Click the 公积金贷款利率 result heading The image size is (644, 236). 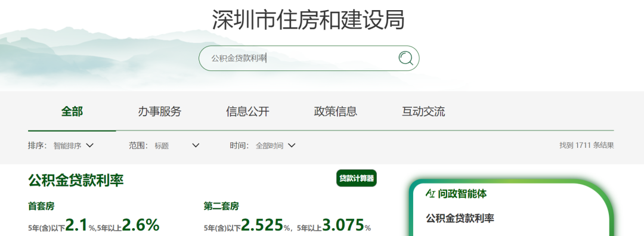pos(76,180)
